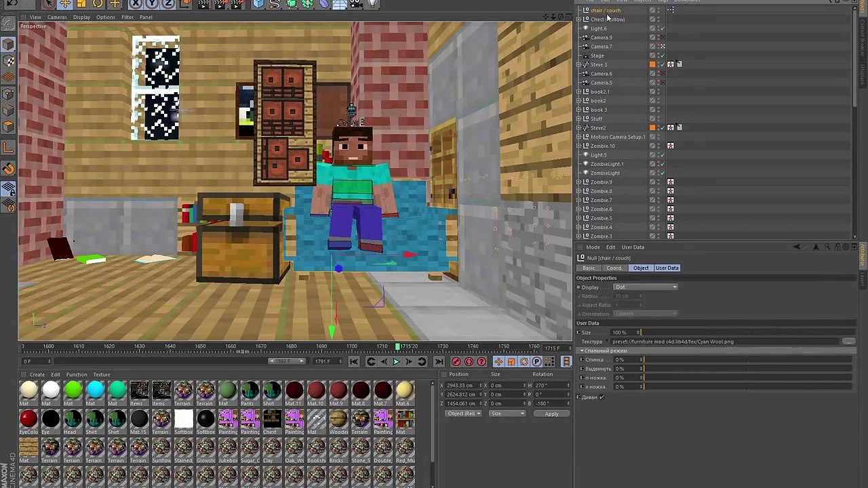Open the Create menu in material manager

pyautogui.click(x=37, y=375)
